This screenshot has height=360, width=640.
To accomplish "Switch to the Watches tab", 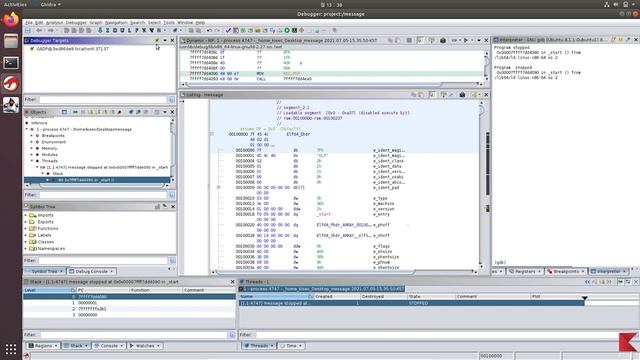I will tap(144, 346).
